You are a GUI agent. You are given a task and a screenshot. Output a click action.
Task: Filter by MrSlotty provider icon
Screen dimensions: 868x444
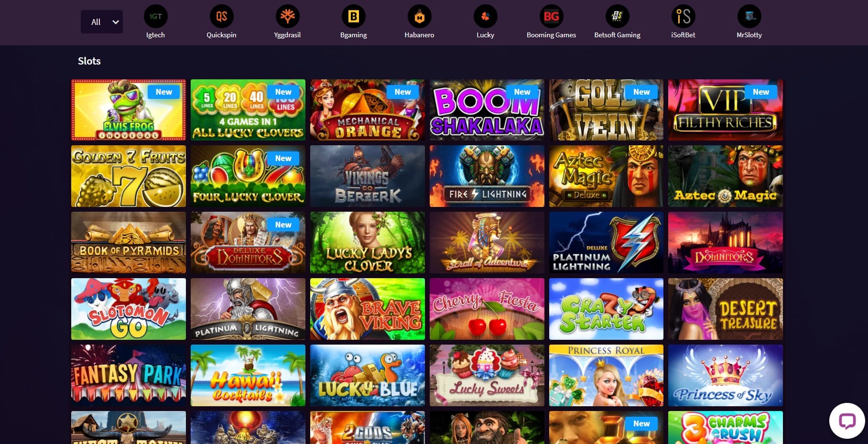pyautogui.click(x=749, y=16)
